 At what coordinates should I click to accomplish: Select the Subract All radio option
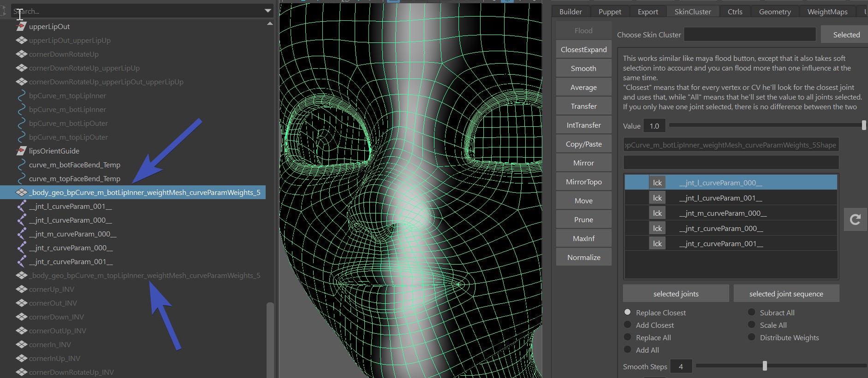pyautogui.click(x=751, y=312)
